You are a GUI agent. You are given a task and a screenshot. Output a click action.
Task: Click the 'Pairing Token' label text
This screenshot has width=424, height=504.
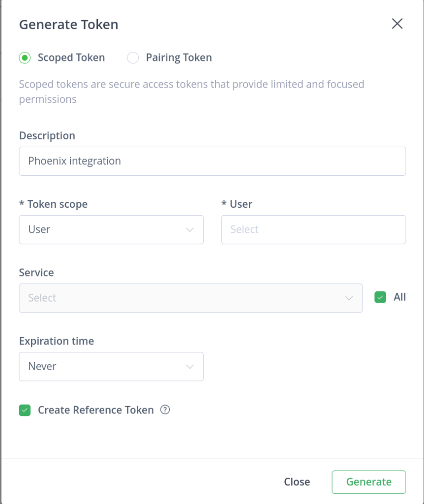(x=179, y=58)
